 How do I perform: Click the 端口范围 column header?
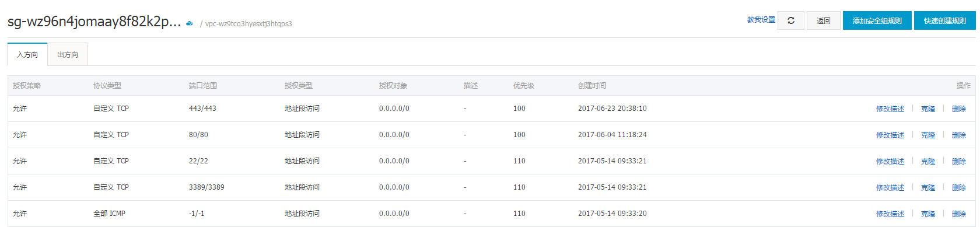tap(203, 86)
